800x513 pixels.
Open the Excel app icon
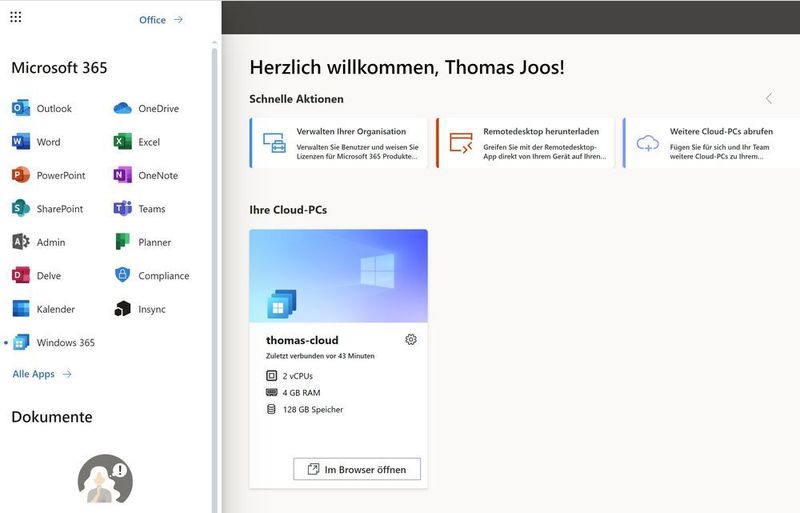pos(122,142)
